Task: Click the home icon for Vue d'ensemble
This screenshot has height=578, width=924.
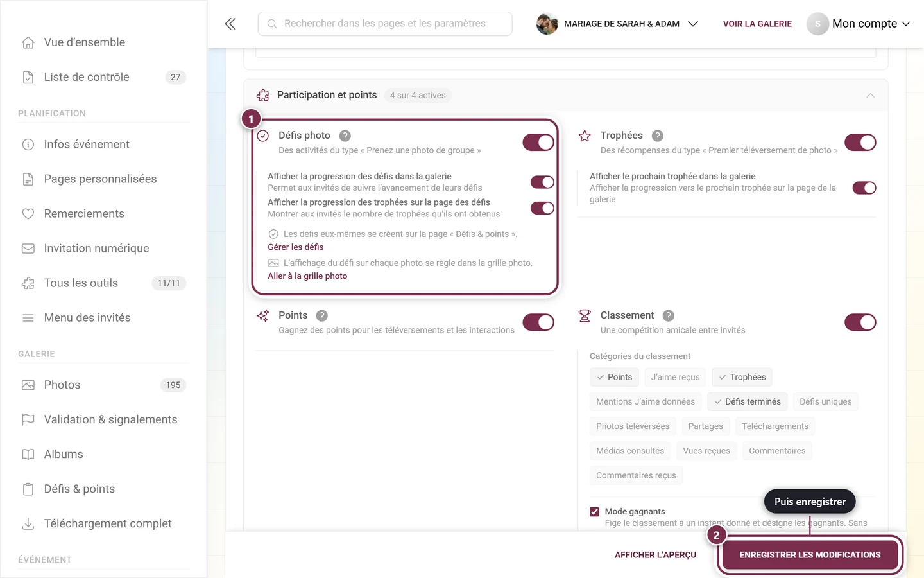Action: point(28,42)
